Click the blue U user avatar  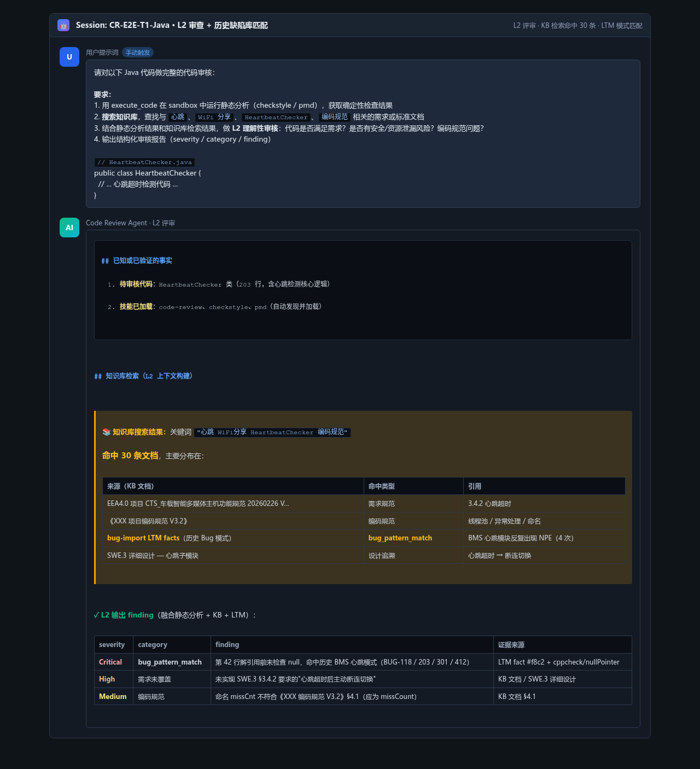69,57
